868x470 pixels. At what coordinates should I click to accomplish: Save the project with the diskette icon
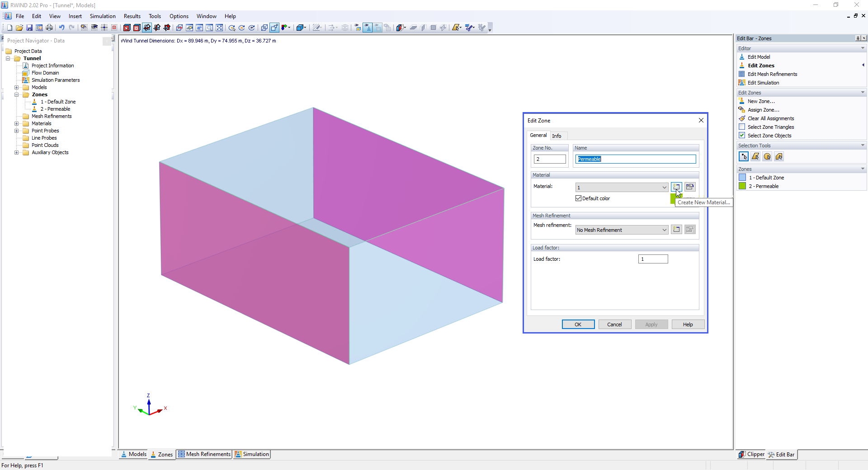pos(29,28)
